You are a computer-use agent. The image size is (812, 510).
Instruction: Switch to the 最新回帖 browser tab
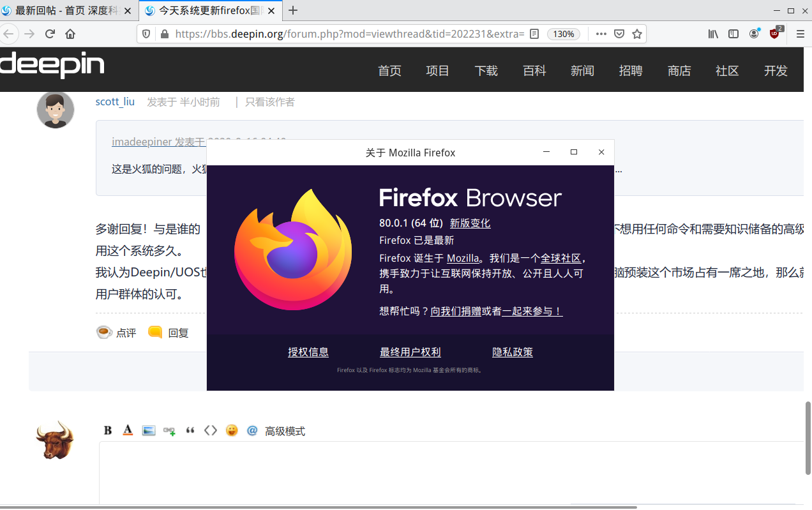pyautogui.click(x=68, y=10)
